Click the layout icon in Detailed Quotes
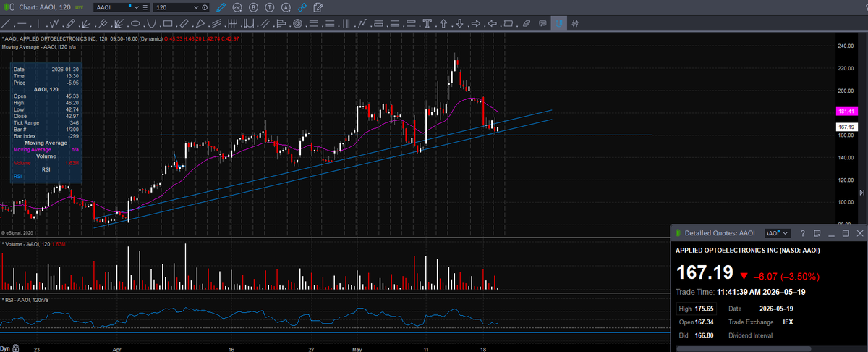868x352 pixels. point(817,232)
